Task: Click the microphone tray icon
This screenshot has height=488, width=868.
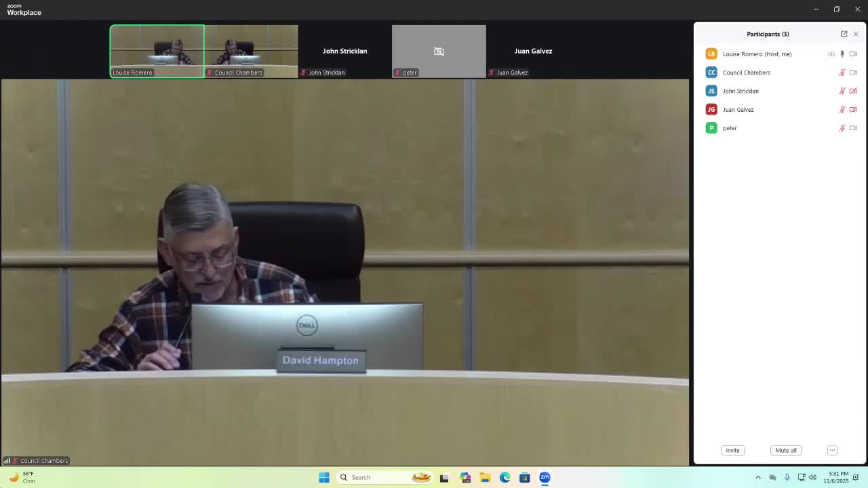Action: (787, 477)
